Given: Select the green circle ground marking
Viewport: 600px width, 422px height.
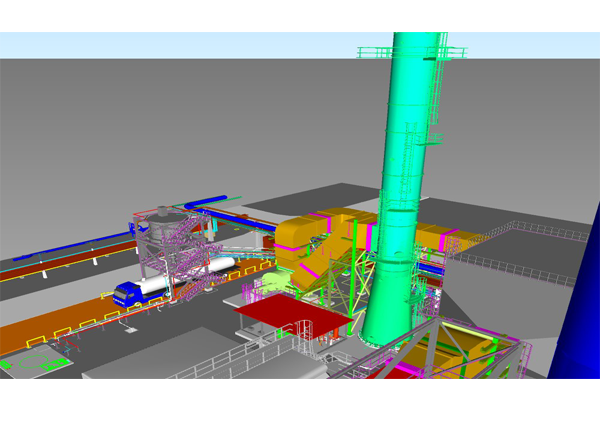Looking at the screenshot, I should tap(34, 362).
